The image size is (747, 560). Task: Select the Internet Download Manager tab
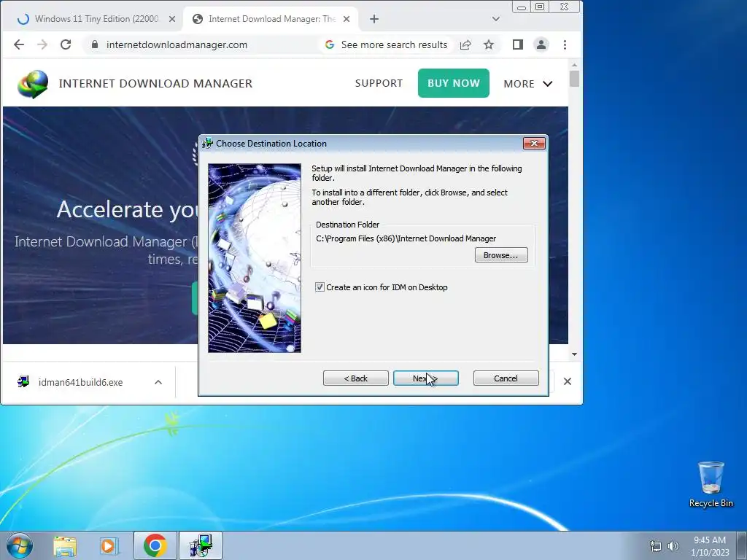coord(271,19)
